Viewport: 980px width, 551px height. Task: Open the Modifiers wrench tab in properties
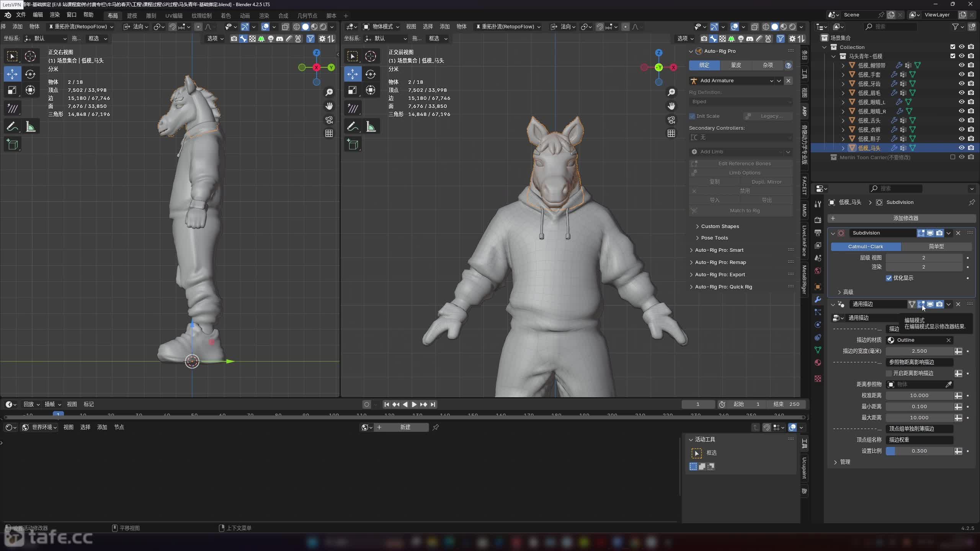[818, 299]
